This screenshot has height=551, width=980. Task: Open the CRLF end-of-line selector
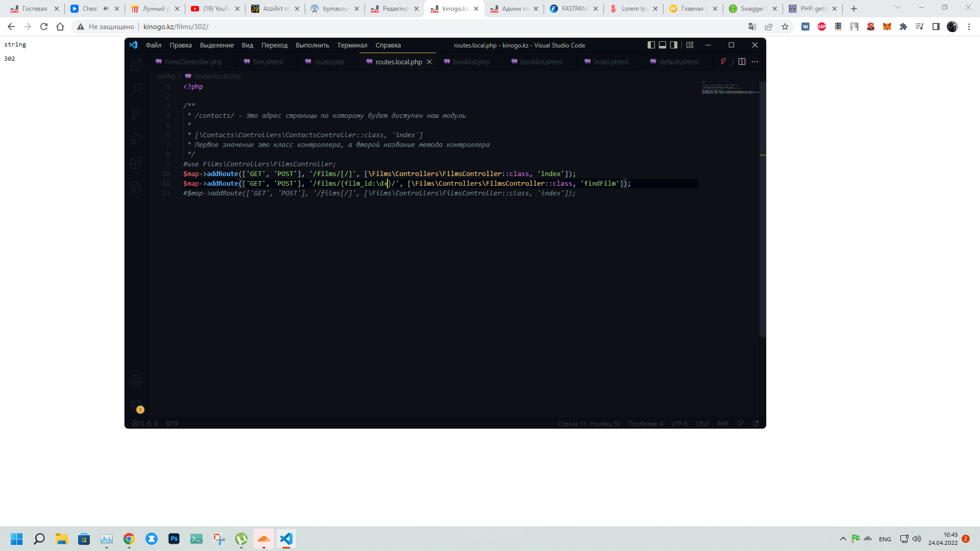click(702, 423)
